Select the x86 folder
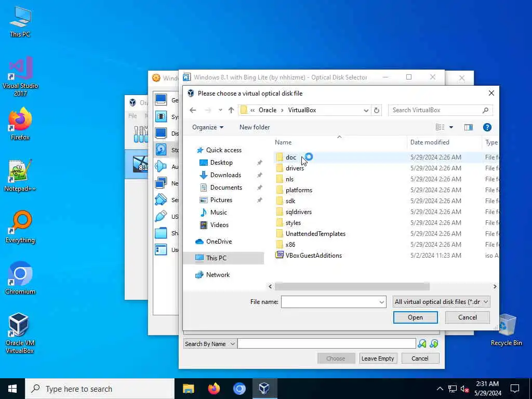This screenshot has width=532, height=399. pos(290,244)
